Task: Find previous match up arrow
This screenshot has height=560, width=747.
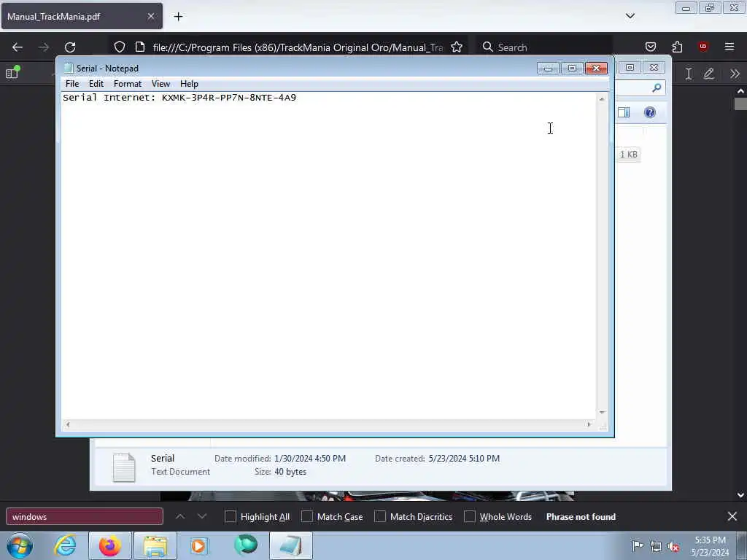Action: click(x=180, y=516)
